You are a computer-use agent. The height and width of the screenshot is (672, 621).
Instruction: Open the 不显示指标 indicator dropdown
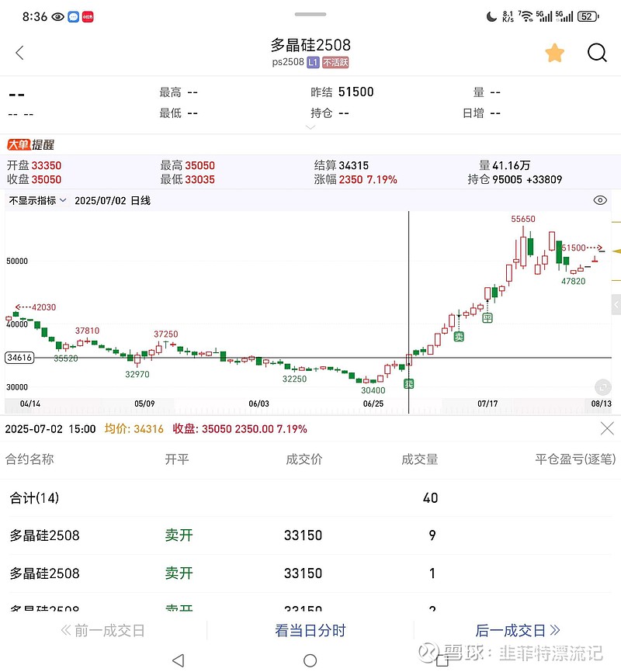point(37,200)
